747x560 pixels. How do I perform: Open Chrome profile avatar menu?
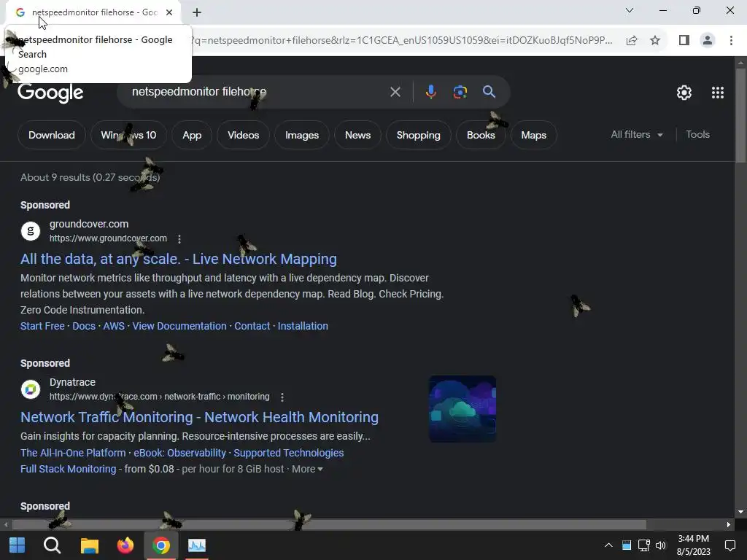pyautogui.click(x=708, y=41)
